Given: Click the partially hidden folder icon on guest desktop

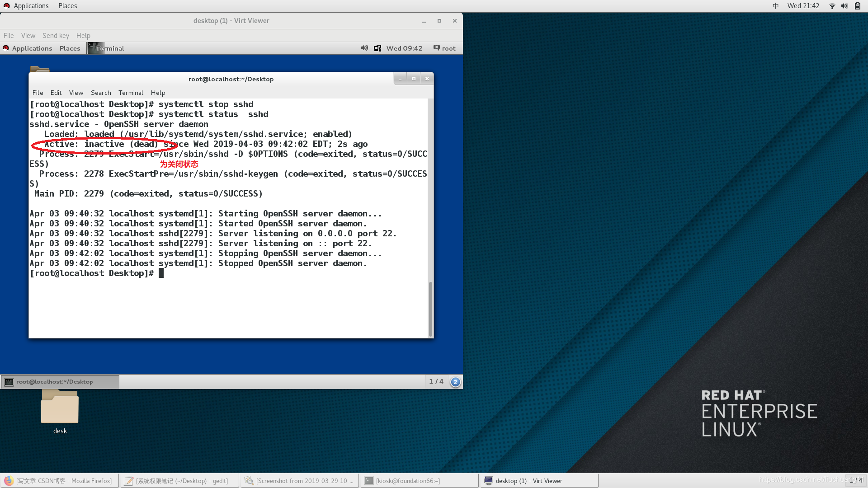Looking at the screenshot, I should 40,69.
